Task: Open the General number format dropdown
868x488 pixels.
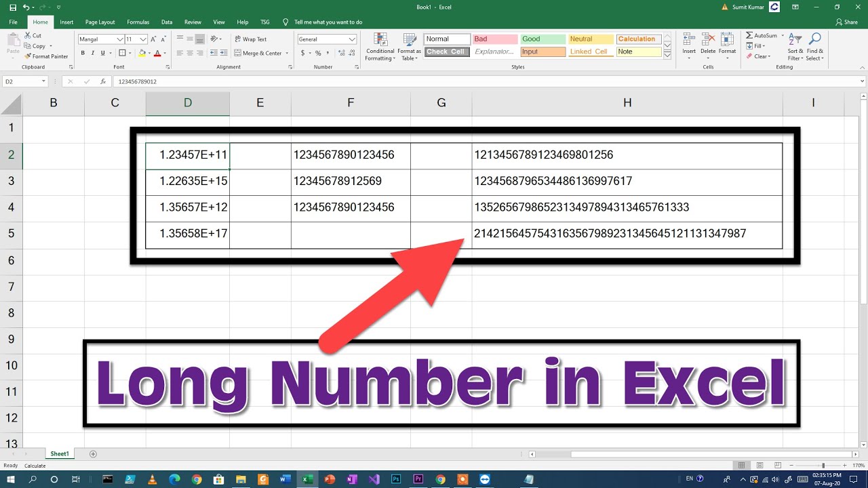Action: point(352,39)
